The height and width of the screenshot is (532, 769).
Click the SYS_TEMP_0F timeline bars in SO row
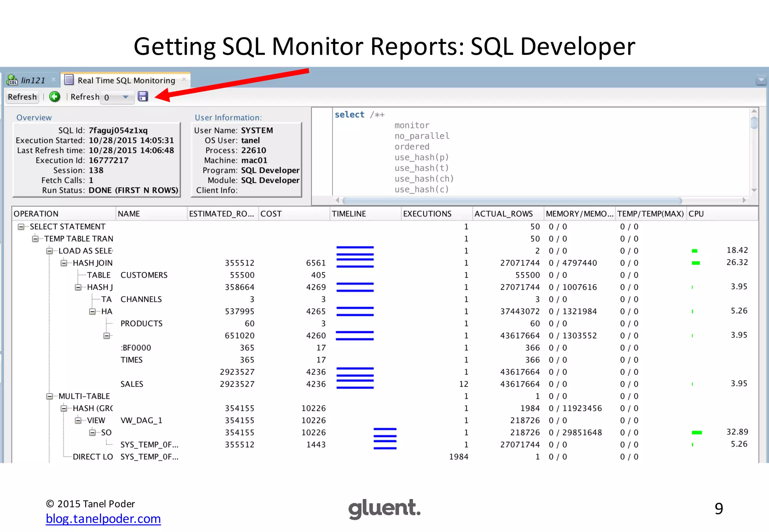[x=385, y=433]
